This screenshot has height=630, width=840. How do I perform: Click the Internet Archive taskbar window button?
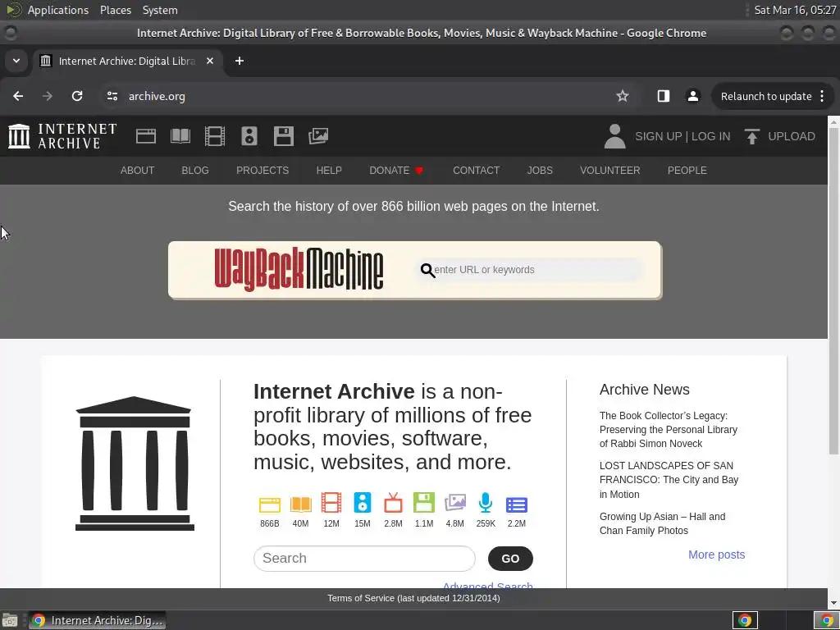97,620
